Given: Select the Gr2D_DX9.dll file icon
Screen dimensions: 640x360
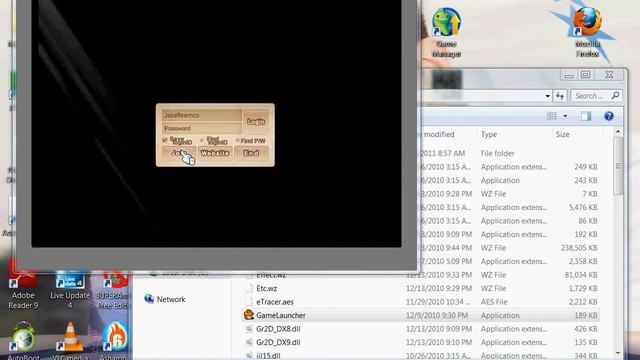Looking at the screenshot, I should (x=249, y=342).
